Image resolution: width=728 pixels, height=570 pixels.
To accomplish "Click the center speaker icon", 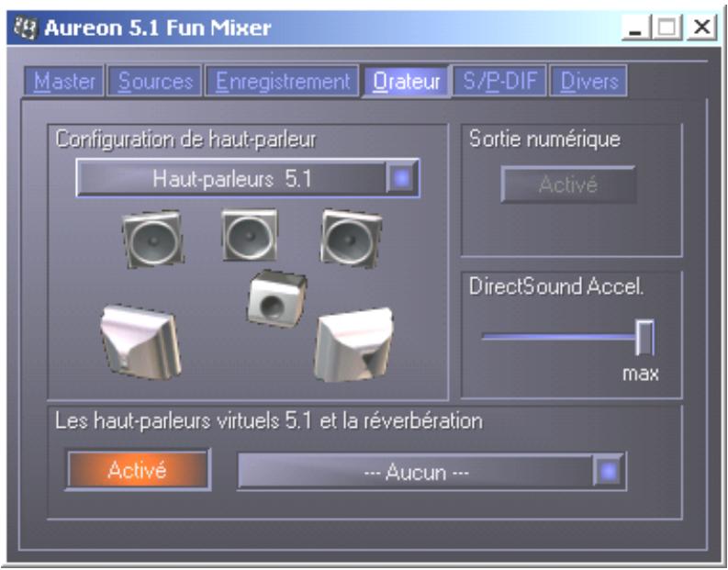I will pos(250,235).
